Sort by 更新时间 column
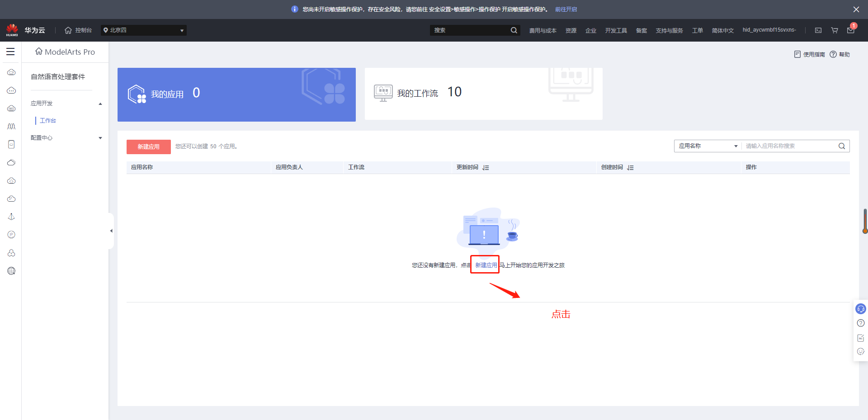The image size is (868, 420). coord(486,168)
